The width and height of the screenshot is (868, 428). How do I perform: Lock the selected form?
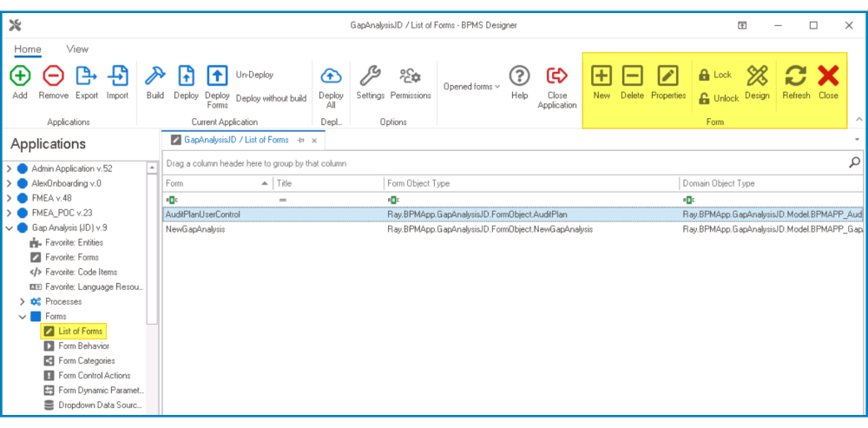(x=715, y=75)
